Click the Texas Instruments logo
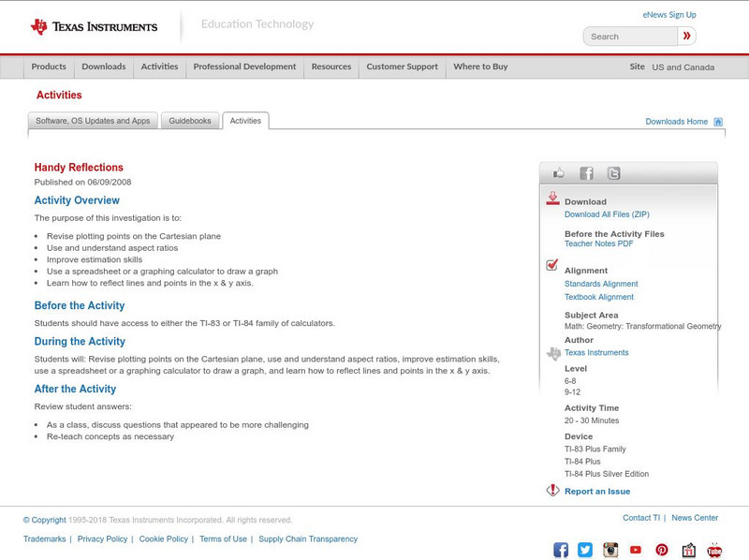 pyautogui.click(x=94, y=27)
